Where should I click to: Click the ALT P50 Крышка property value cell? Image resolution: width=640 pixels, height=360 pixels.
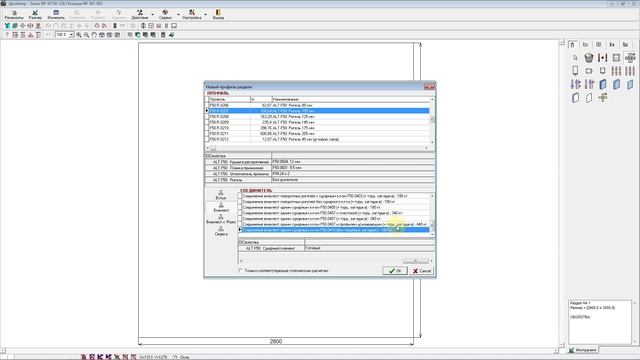353,162
